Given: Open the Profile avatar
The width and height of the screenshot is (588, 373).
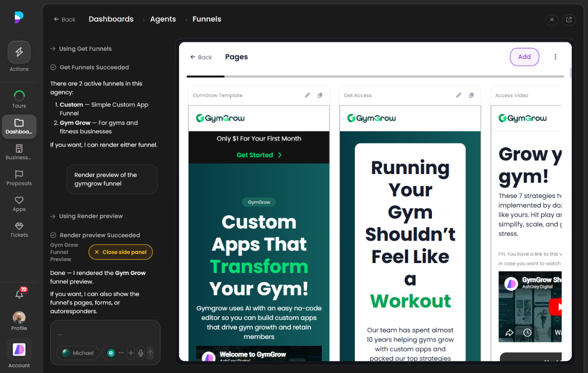Looking at the screenshot, I should point(19,318).
